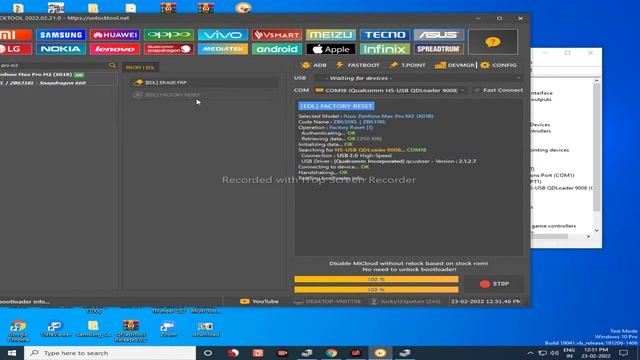This screenshot has height=360, width=640.
Task: Select the MediaTek brand button
Action: pos(222,49)
